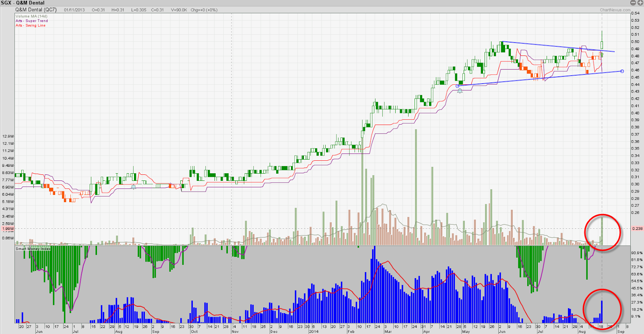
Task: Click the O=0.31 open price value
Action: [x=98, y=10]
